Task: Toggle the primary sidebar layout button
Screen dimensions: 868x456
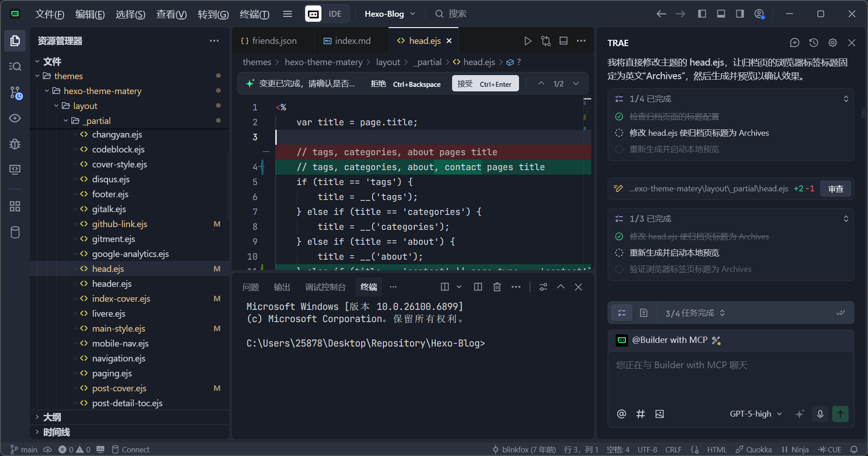Action: [x=702, y=14]
